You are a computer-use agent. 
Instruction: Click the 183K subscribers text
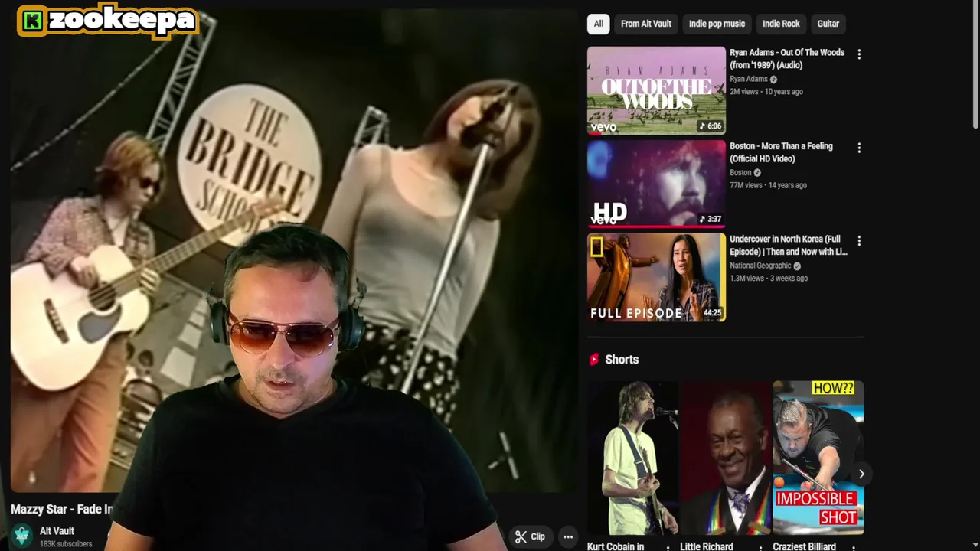pos(66,544)
